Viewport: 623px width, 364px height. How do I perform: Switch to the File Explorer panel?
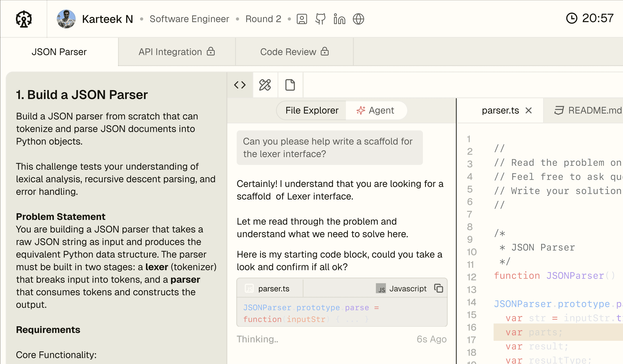pyautogui.click(x=312, y=110)
